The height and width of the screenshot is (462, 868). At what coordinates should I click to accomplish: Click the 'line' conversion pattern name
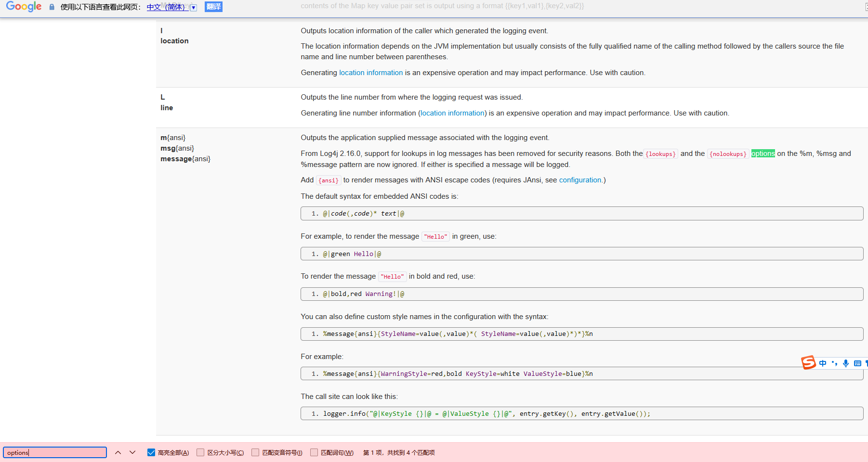pyautogui.click(x=167, y=108)
